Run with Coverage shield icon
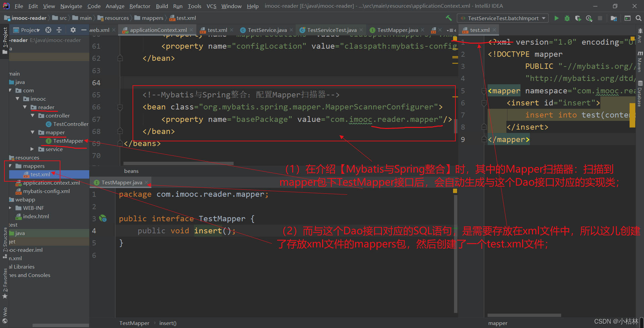 [x=578, y=18]
